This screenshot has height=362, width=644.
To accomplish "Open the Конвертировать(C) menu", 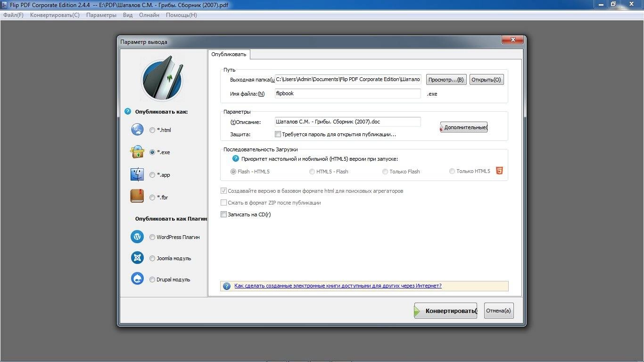I will pos(55,15).
